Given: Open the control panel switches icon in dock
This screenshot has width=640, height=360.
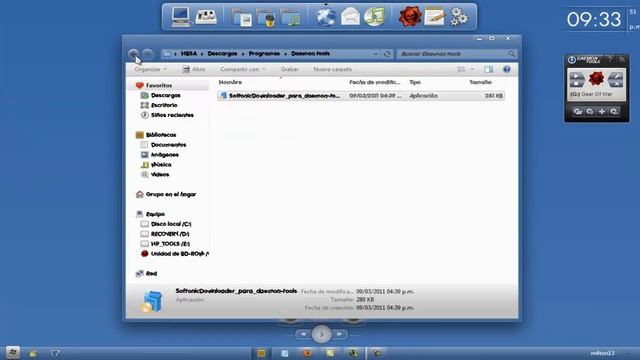Looking at the screenshot, I should point(206,17).
